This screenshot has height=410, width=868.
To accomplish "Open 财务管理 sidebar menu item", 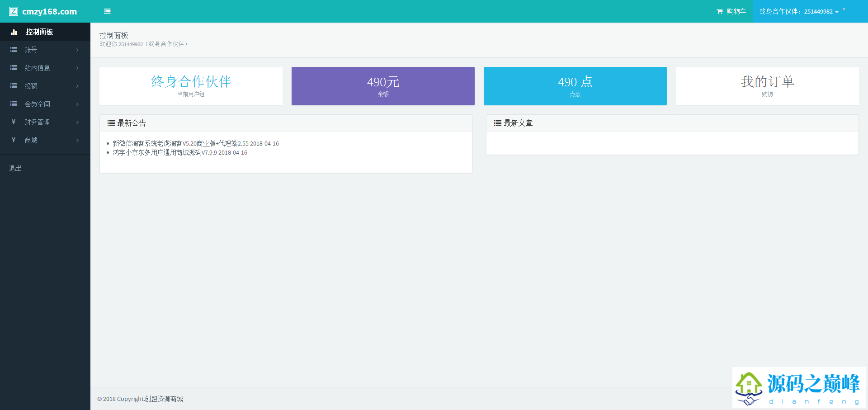I will coord(37,122).
